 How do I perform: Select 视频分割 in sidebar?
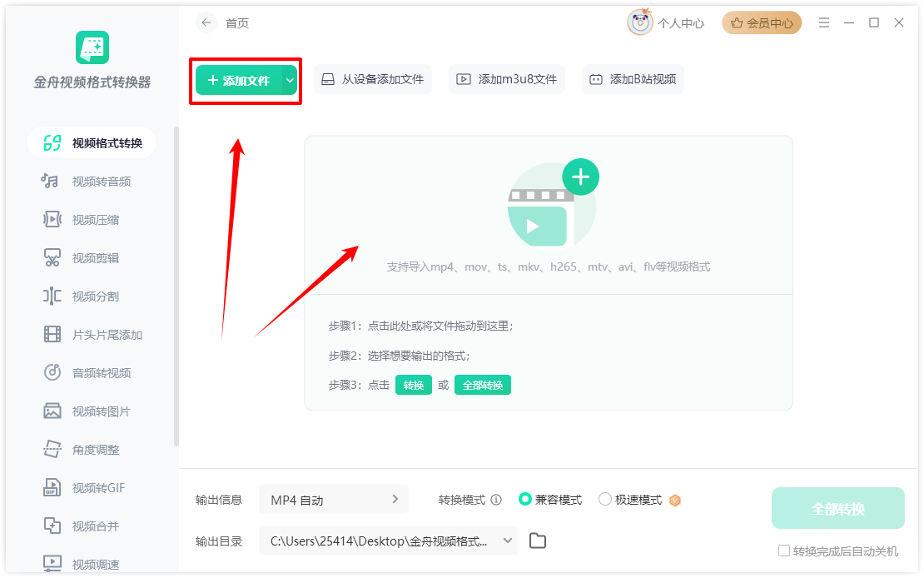click(x=92, y=296)
